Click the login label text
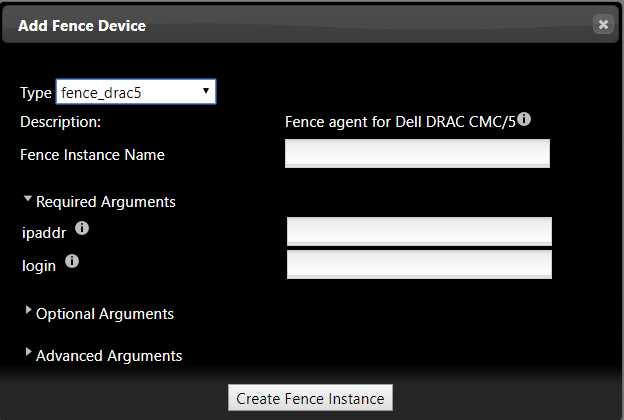Viewport: 624px width, 420px height. [38, 265]
